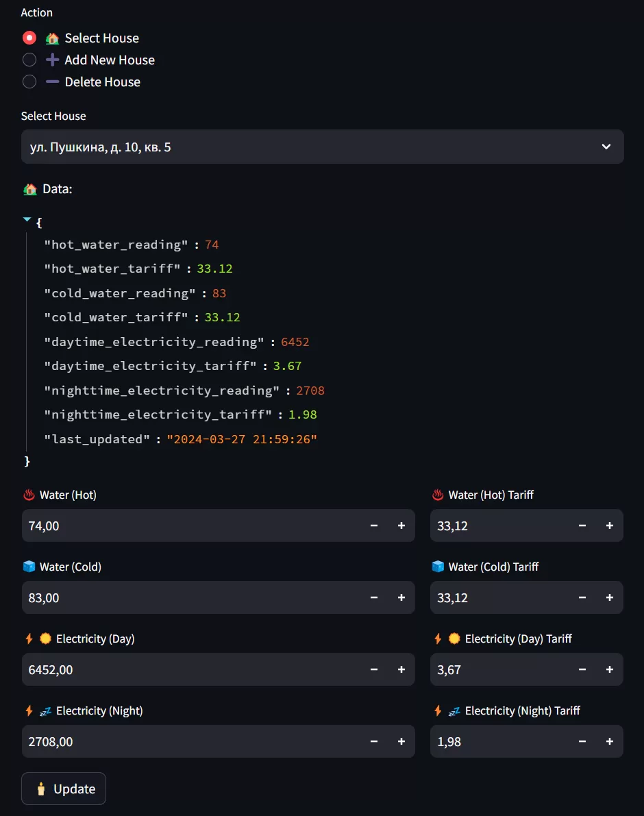644x816 pixels.
Task: Select the Add New House radio option
Action: pos(29,60)
